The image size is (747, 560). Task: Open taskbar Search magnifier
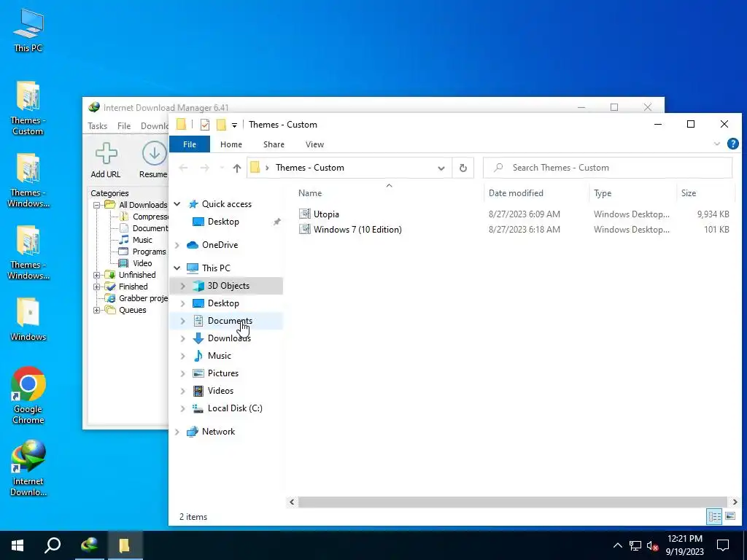[x=53, y=545]
